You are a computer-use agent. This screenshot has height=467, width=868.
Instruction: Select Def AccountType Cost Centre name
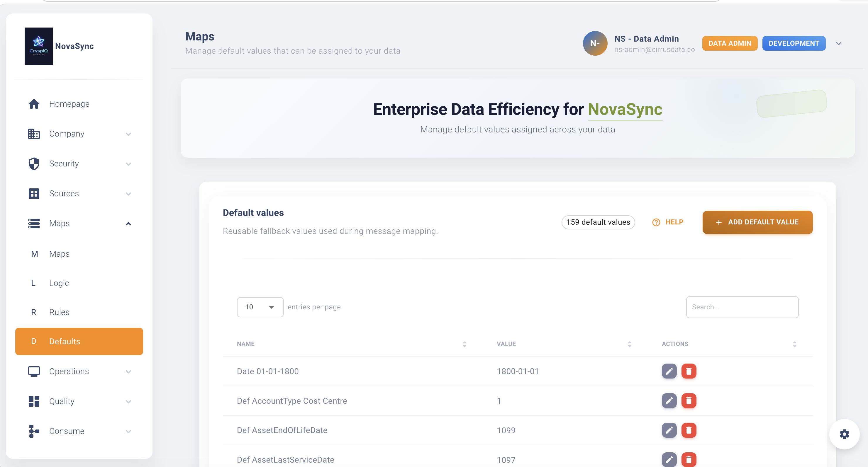tap(292, 401)
